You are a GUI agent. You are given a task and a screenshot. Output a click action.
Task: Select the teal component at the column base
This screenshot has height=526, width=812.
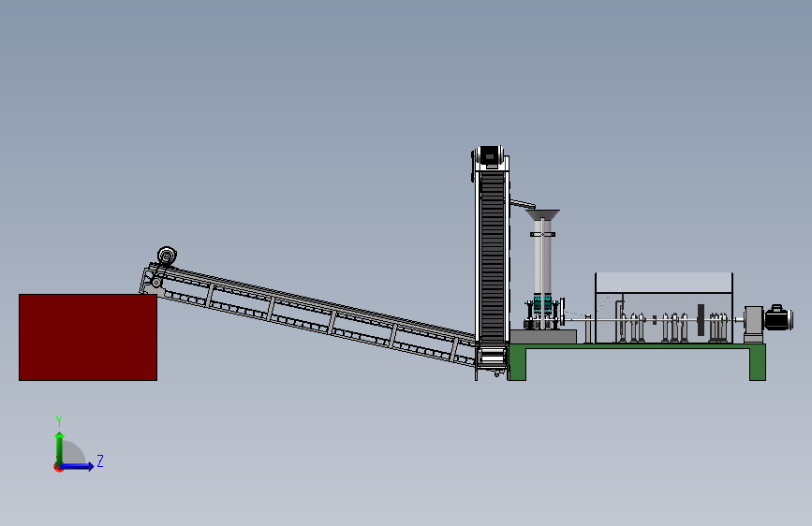tap(542, 303)
